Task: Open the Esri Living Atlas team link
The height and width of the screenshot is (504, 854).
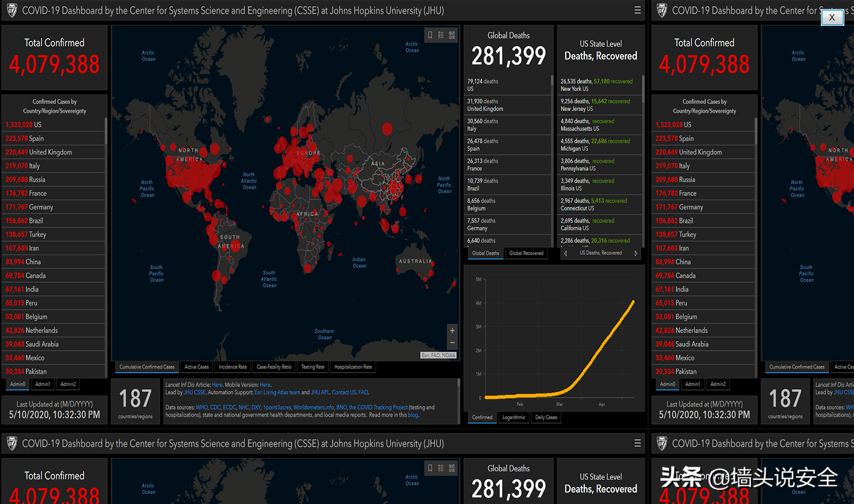Action: coord(277,393)
